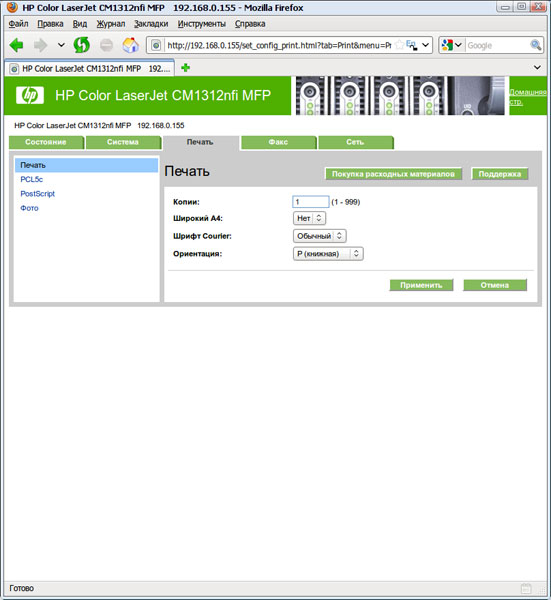Click the Google logo in the search box
The height and width of the screenshot is (600, 551).
(x=447, y=45)
